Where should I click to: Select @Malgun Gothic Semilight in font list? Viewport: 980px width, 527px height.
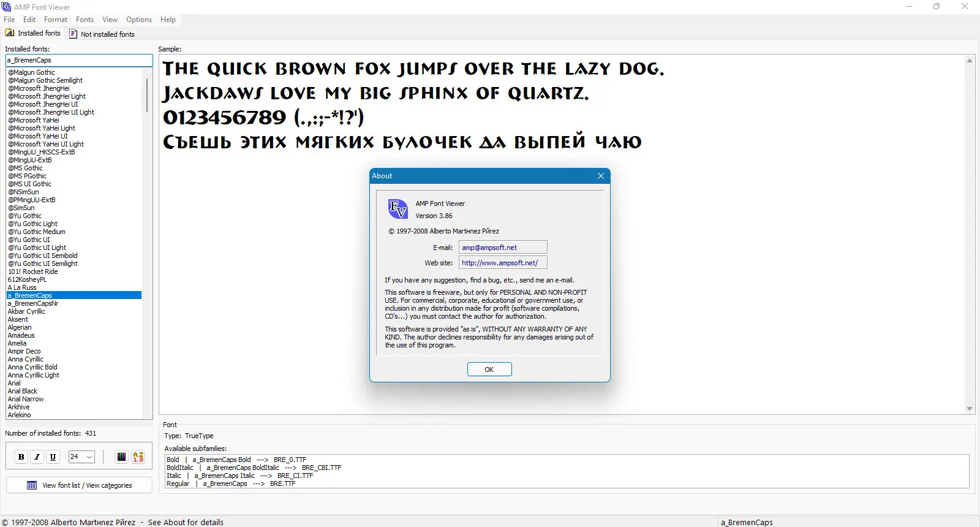pos(74,80)
